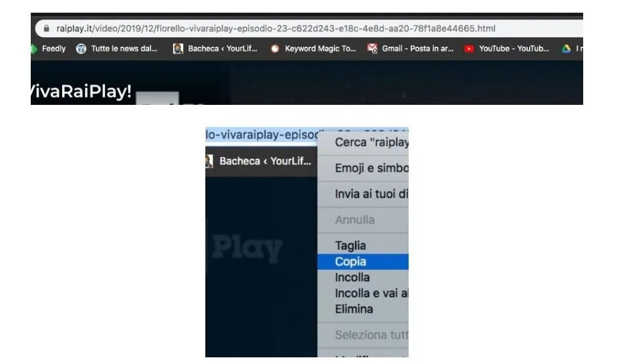Open Bacheca YourLif... bookmark in lower screenshot
The height and width of the screenshot is (364, 628).
click(x=259, y=161)
